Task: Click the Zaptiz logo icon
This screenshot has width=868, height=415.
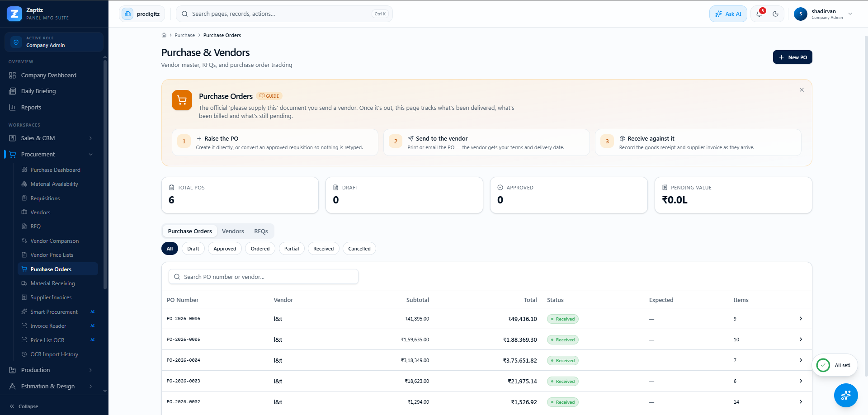Action: point(14,14)
